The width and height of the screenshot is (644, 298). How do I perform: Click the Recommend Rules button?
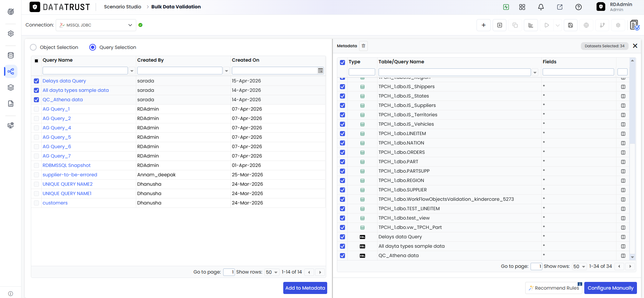coord(554,288)
